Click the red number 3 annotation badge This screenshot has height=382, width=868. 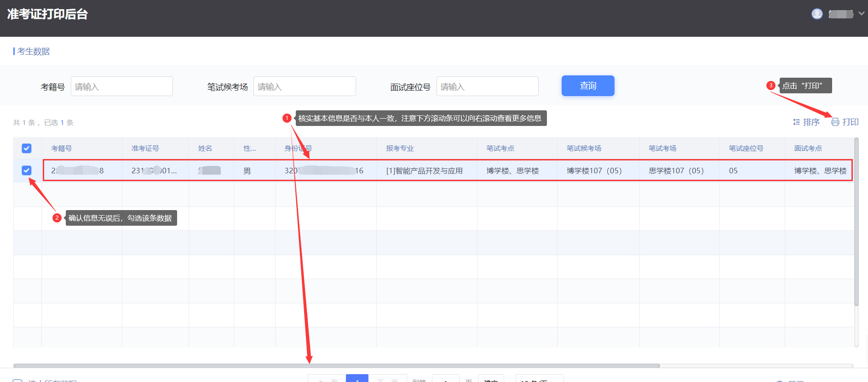771,86
